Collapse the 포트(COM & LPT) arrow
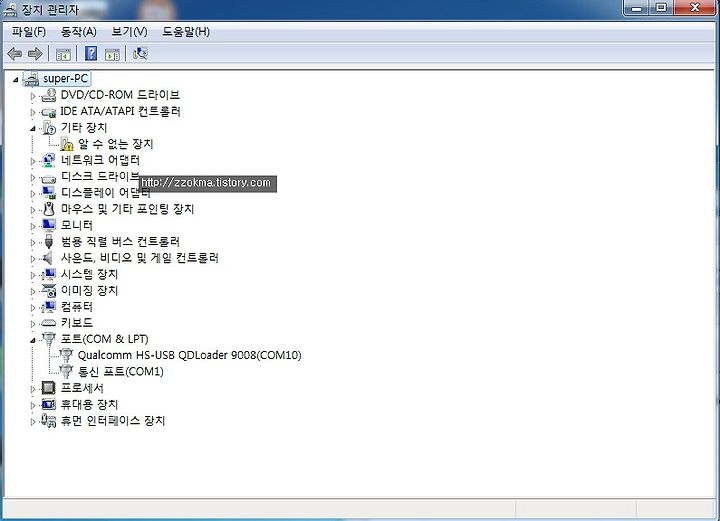The height and width of the screenshot is (521, 720). pyautogui.click(x=33, y=340)
